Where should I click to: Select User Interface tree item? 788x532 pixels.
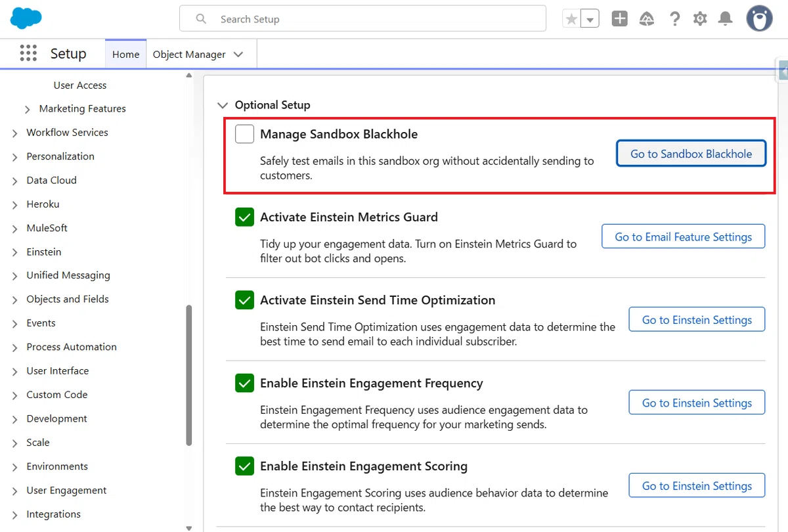pos(58,371)
